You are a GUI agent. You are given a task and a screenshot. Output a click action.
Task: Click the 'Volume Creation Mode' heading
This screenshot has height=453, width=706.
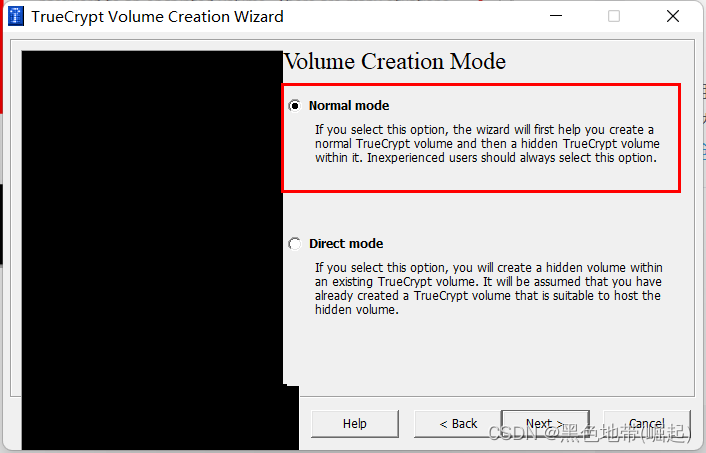[395, 61]
